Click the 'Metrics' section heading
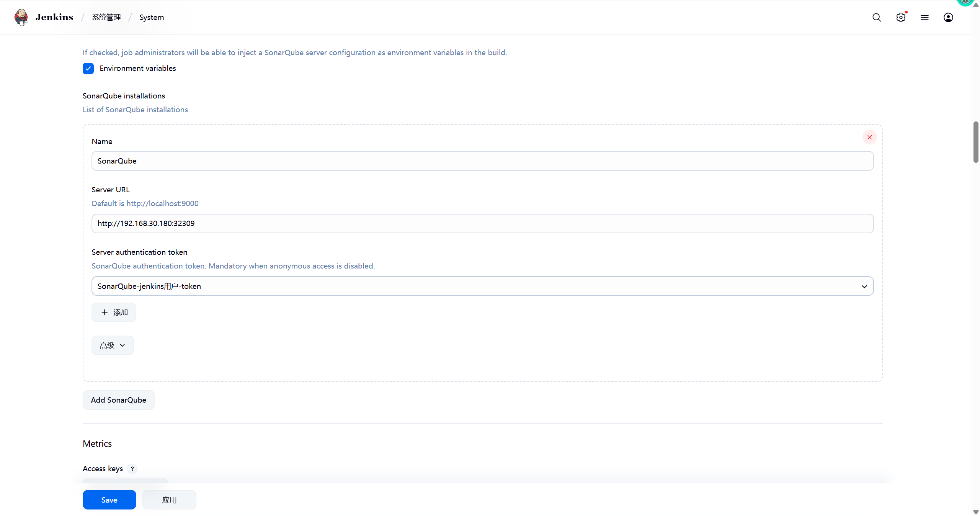980x516 pixels. tap(97, 444)
